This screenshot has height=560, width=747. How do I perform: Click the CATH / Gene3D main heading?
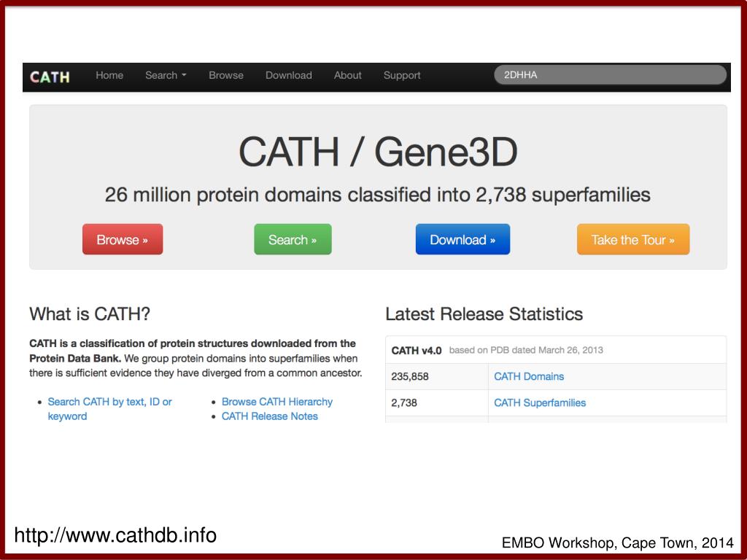pos(378,152)
